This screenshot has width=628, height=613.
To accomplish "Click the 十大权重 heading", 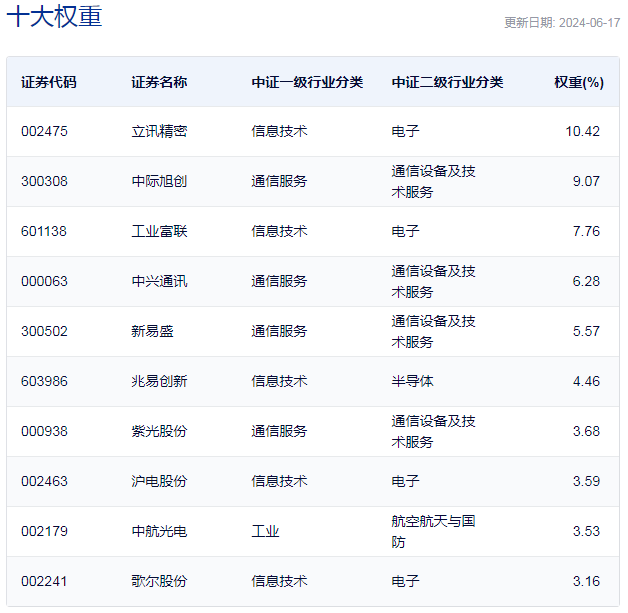I will 54,17.
